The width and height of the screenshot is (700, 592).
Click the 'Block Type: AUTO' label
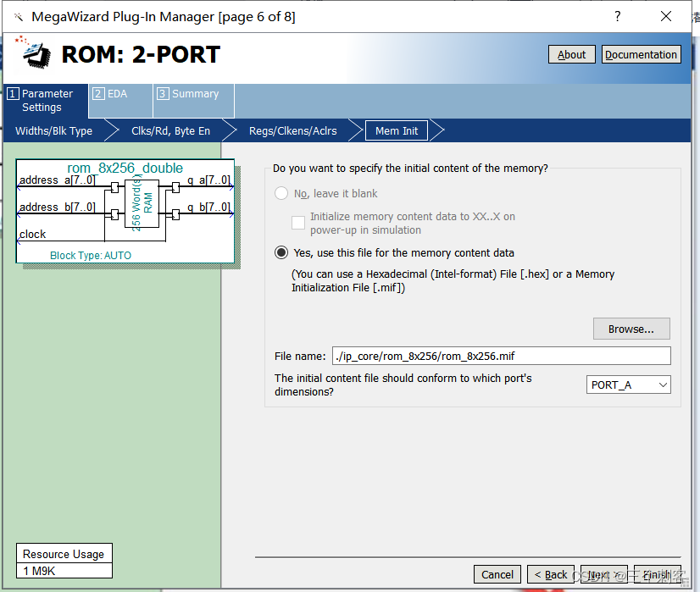coord(91,256)
